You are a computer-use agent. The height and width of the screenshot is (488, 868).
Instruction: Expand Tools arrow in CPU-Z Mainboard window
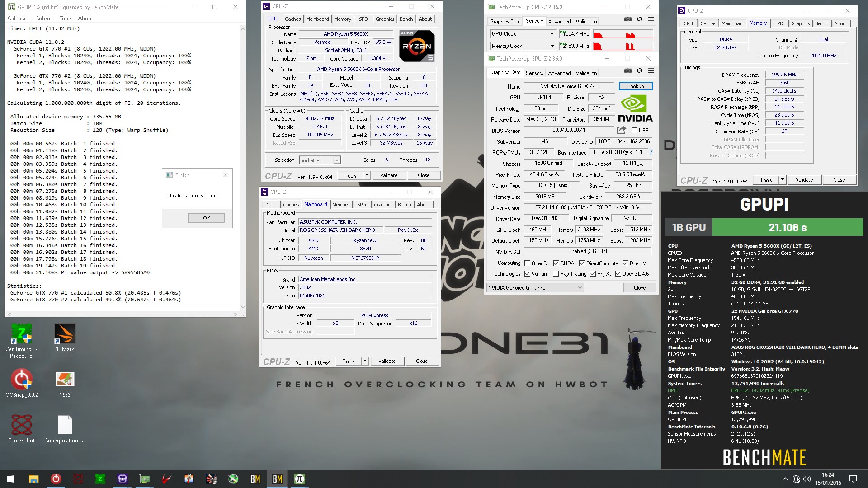pos(365,361)
